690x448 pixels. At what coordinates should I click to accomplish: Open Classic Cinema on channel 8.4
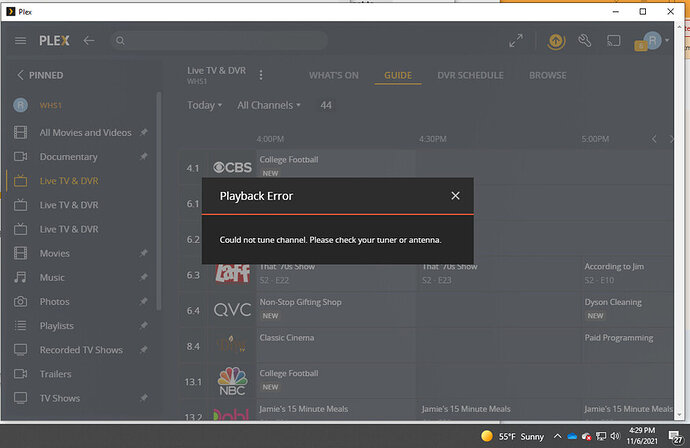(x=336, y=345)
